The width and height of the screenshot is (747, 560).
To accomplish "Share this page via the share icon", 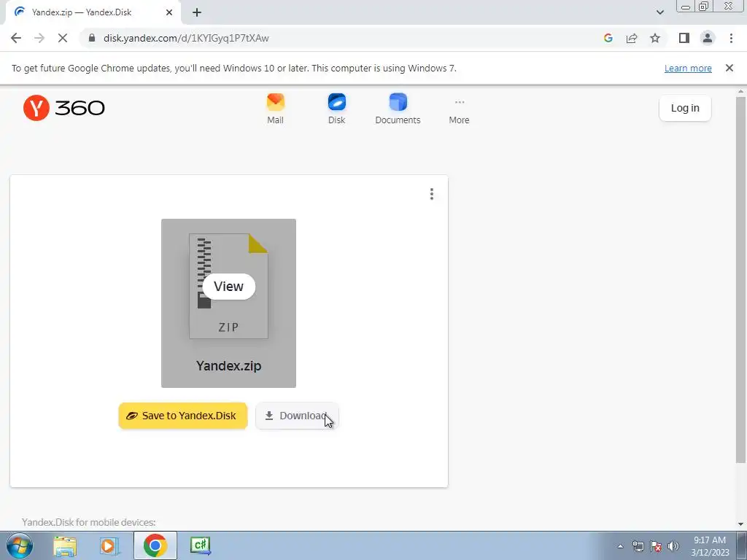I will tap(632, 38).
